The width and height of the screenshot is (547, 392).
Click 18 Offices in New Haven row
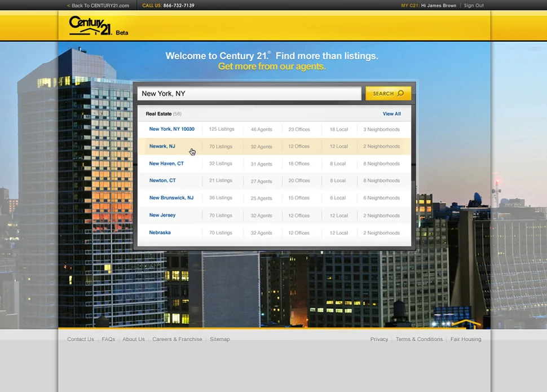click(299, 164)
